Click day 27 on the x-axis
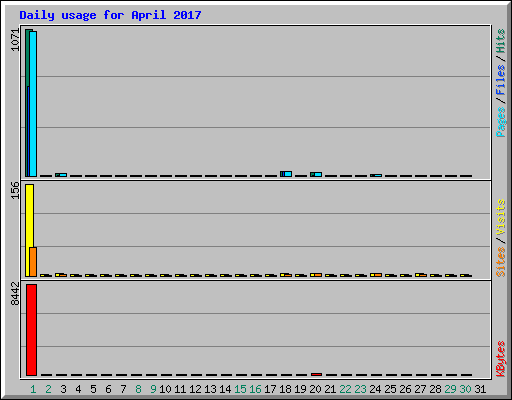This screenshot has width=512, height=400. 420,389
